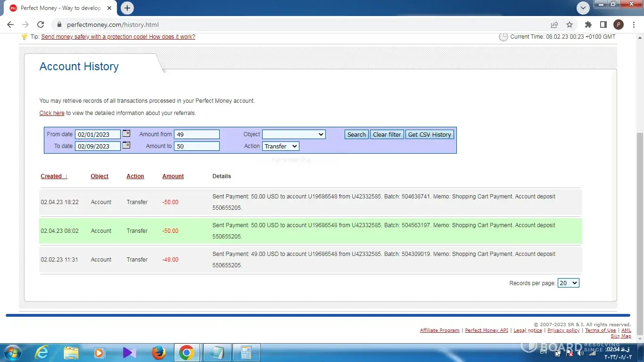Open Firefox from the taskbar

159,353
